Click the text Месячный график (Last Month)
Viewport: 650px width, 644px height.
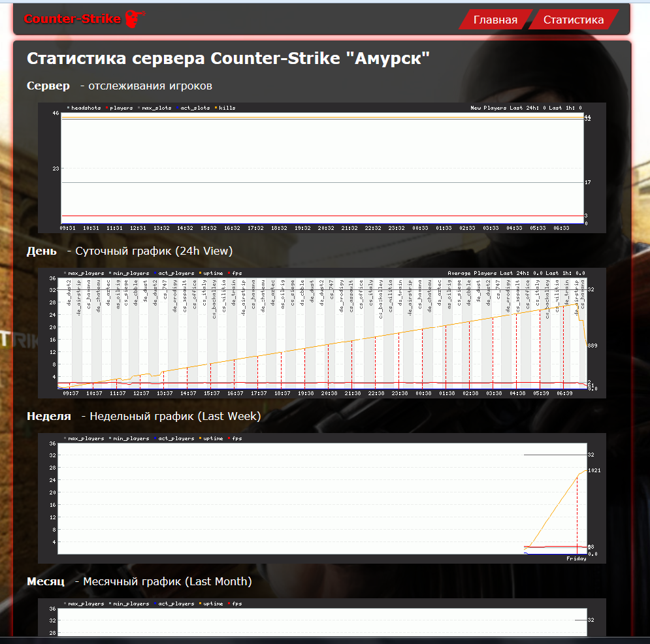tap(167, 581)
